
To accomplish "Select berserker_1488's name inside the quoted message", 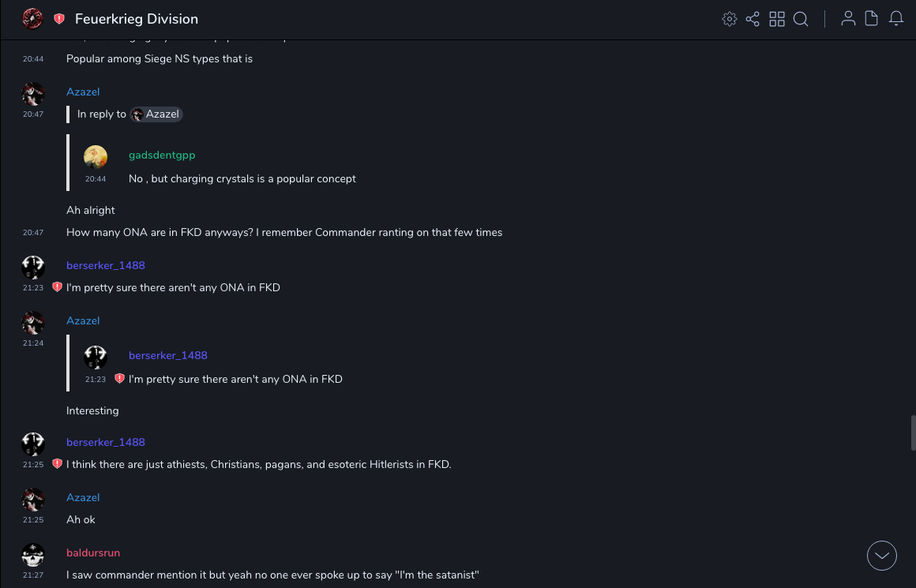I will (168, 355).
